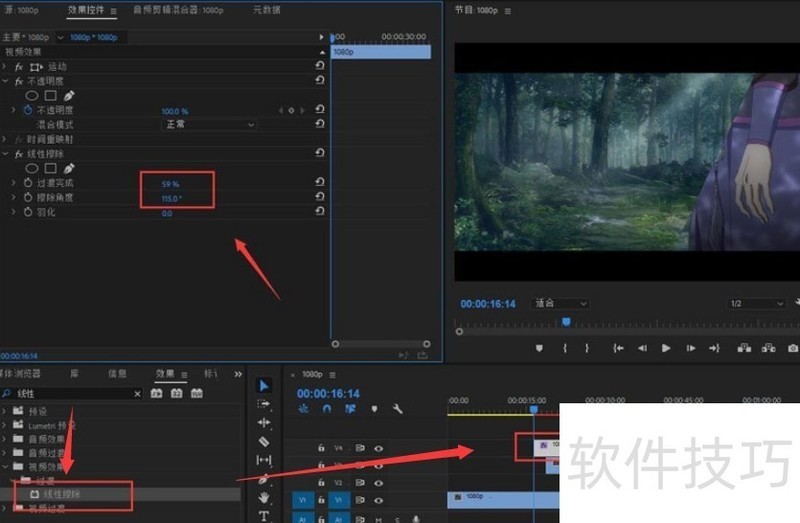Select the Selection arrow tool

264,385
